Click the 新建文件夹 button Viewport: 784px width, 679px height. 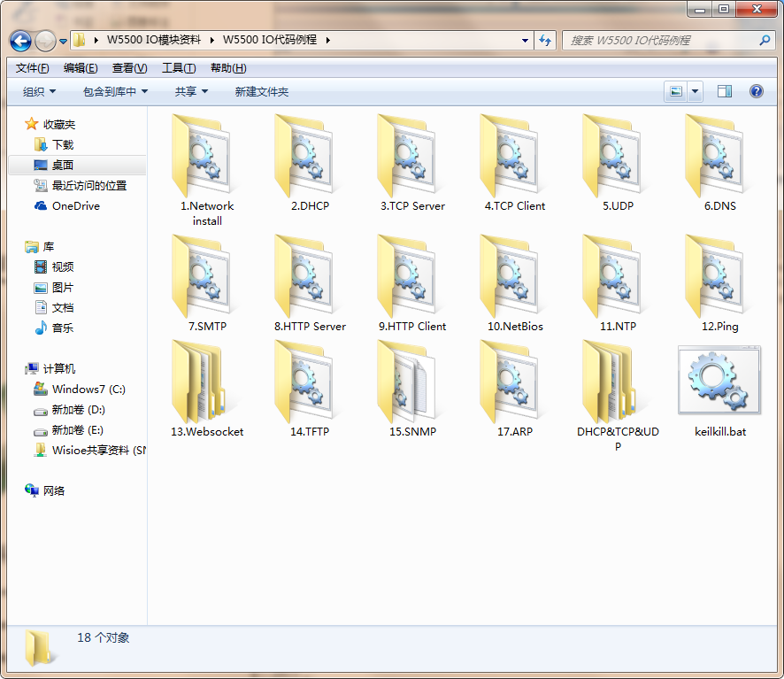click(x=262, y=91)
